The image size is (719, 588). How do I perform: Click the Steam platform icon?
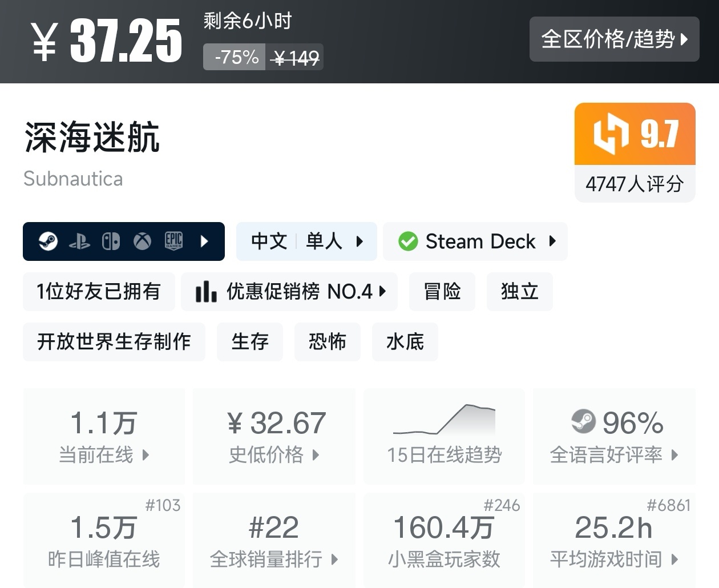pos(48,241)
